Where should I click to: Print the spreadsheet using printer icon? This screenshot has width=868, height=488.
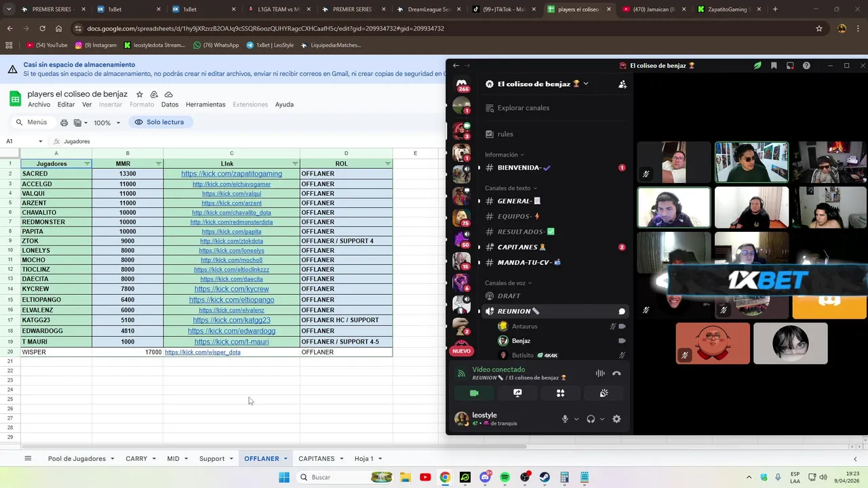(64, 123)
